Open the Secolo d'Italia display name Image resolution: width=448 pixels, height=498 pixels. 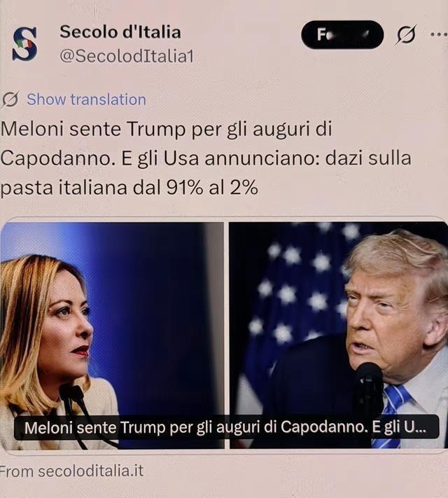tap(120, 32)
